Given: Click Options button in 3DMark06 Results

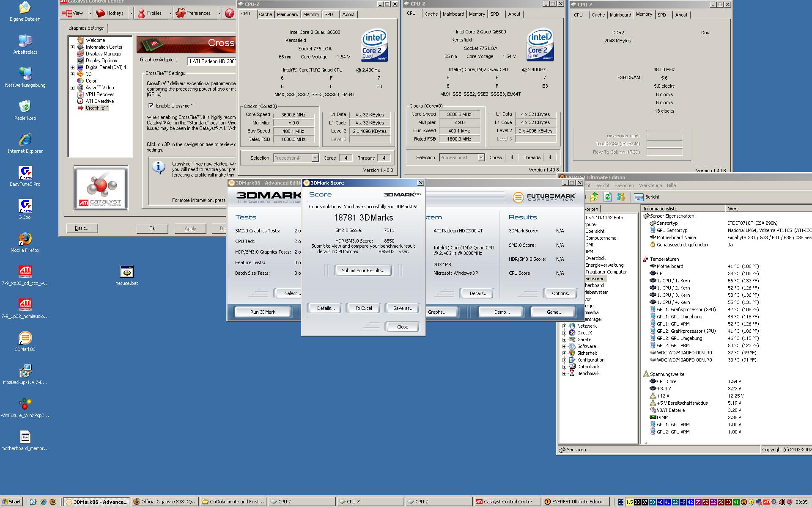Looking at the screenshot, I should click(x=562, y=293).
